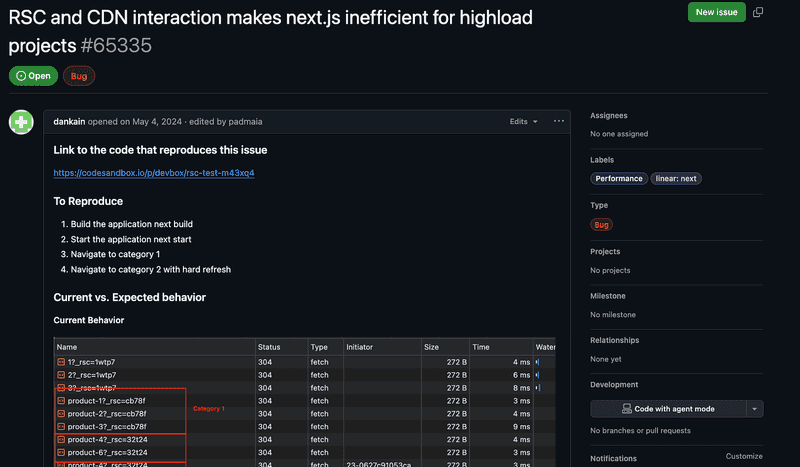This screenshot has width=800, height=467.
Task: Click the product-3?_rsc=cb78f row icon
Action: [61, 427]
